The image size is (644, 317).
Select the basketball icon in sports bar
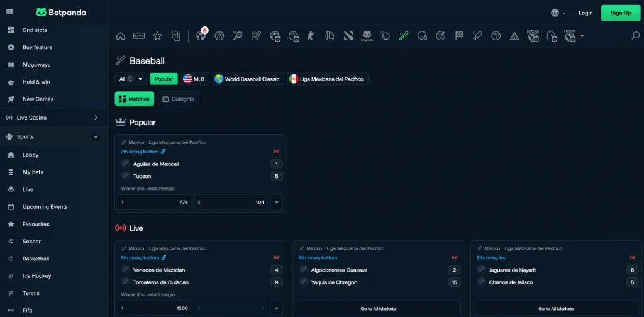pos(219,36)
